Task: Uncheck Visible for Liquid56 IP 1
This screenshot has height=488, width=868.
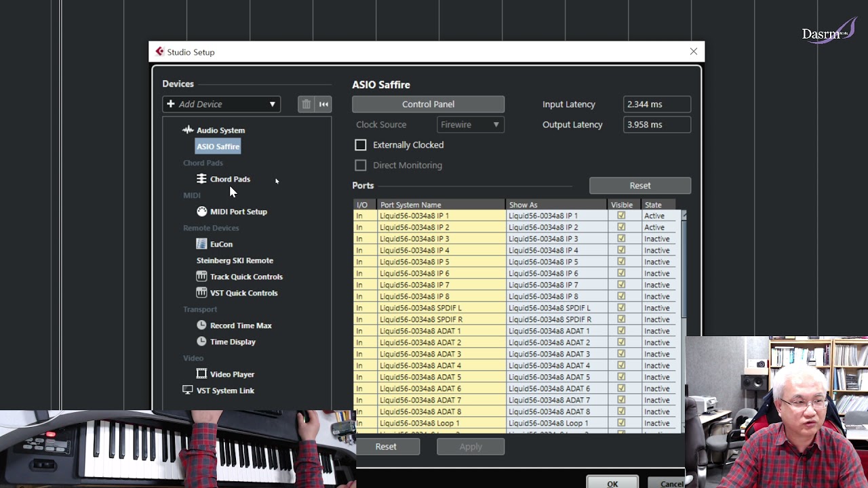Action: (x=621, y=216)
